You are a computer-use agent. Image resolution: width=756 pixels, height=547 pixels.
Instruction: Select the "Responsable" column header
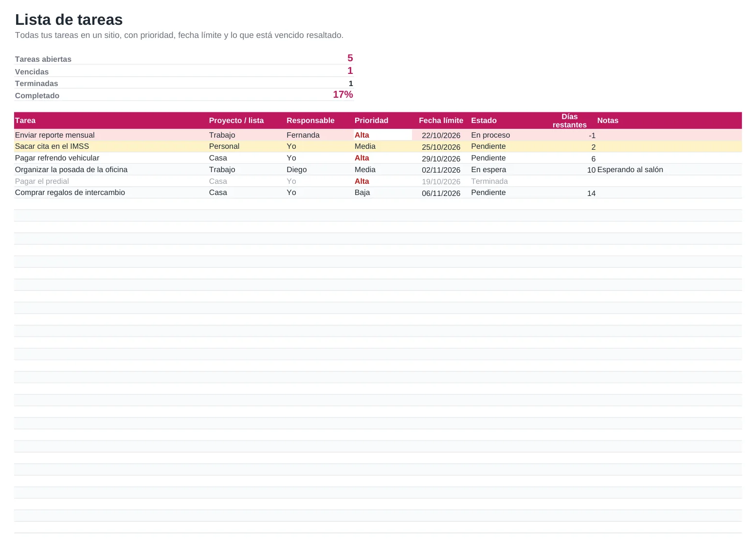[310, 121]
